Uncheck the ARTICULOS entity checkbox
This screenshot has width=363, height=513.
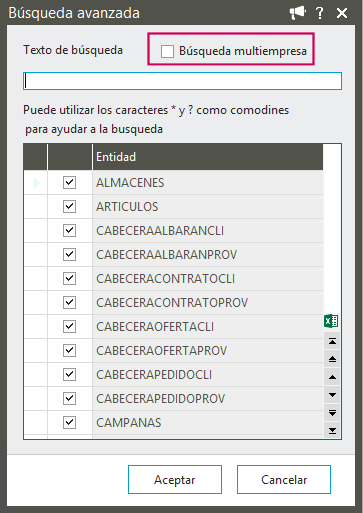coord(69,206)
